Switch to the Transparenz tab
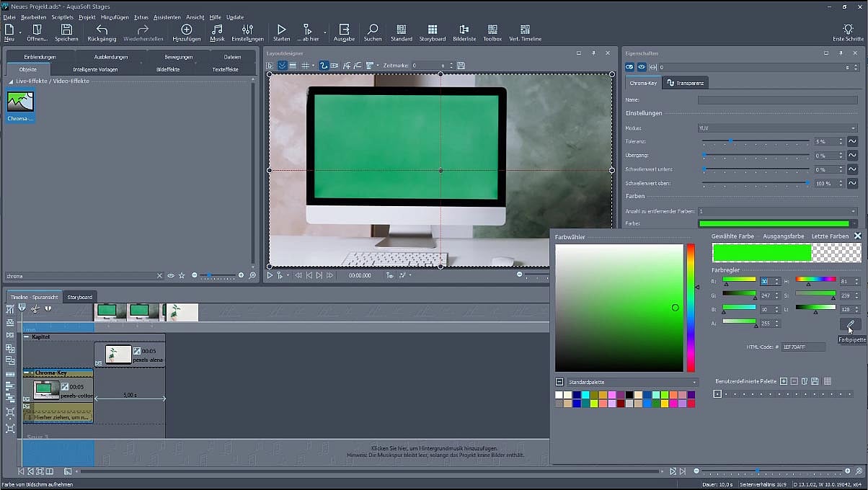The width and height of the screenshot is (868, 490). [x=686, y=83]
